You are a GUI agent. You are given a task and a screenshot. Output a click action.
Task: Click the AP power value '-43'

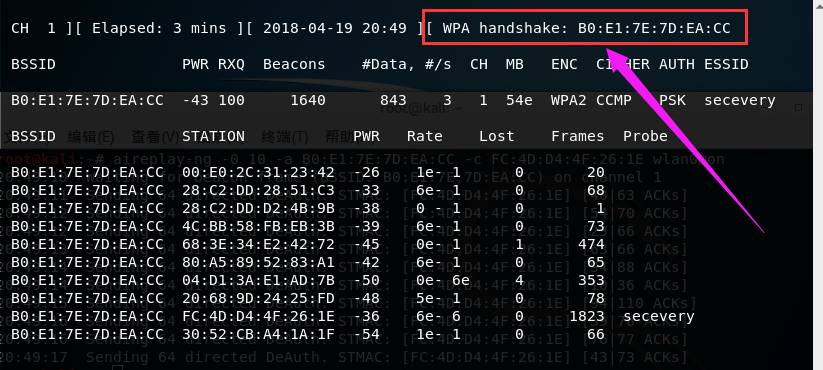[x=195, y=100]
